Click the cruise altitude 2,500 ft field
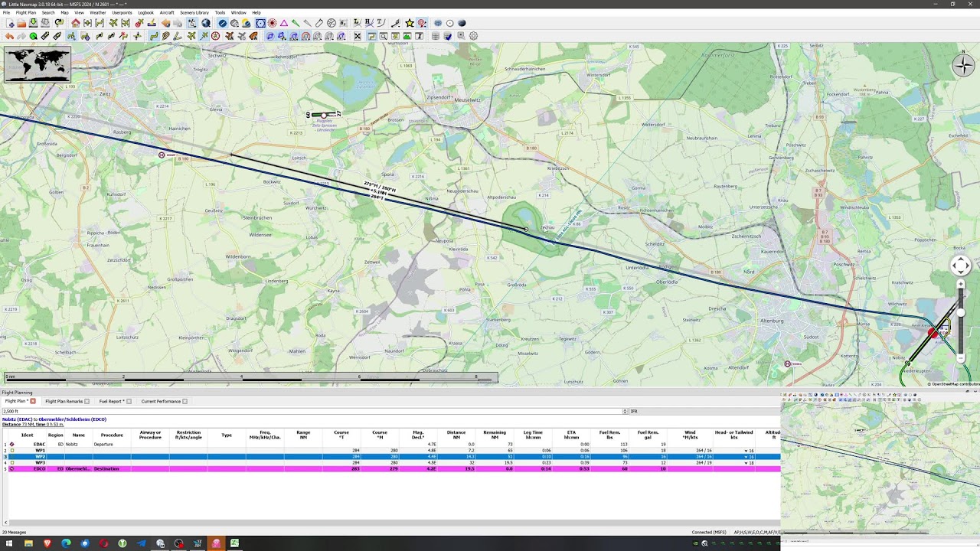 pyautogui.click(x=311, y=411)
